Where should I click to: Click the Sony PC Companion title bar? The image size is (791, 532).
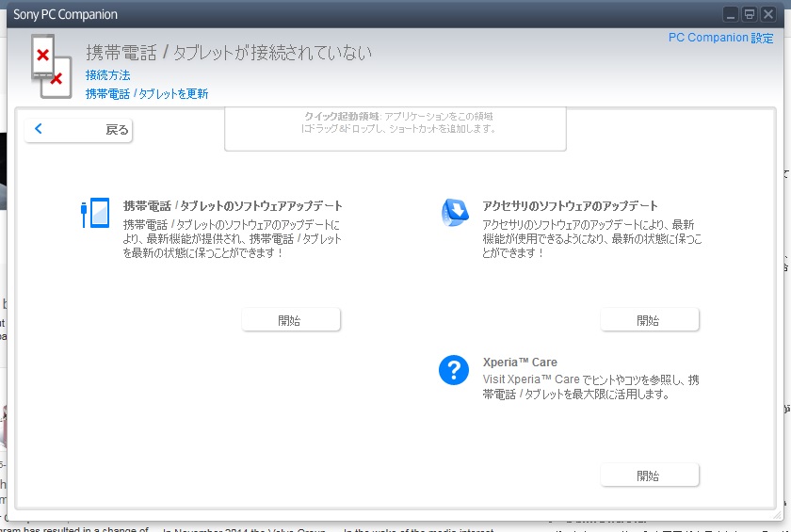point(377,14)
